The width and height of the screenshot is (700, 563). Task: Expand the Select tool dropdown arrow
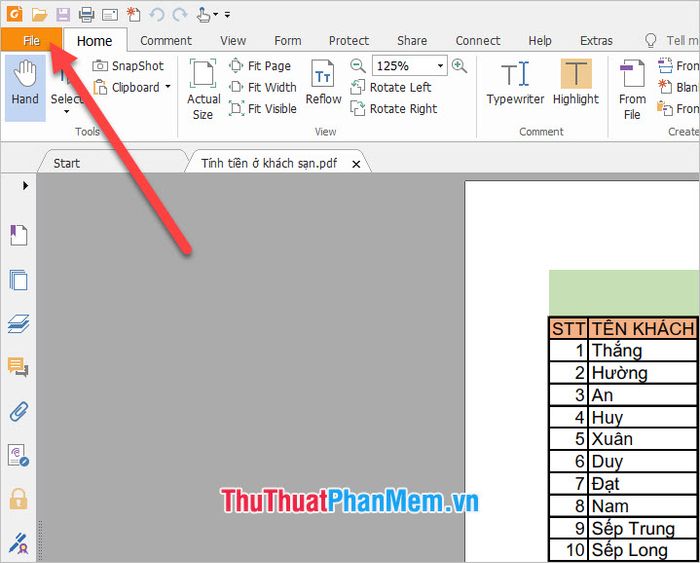67,112
